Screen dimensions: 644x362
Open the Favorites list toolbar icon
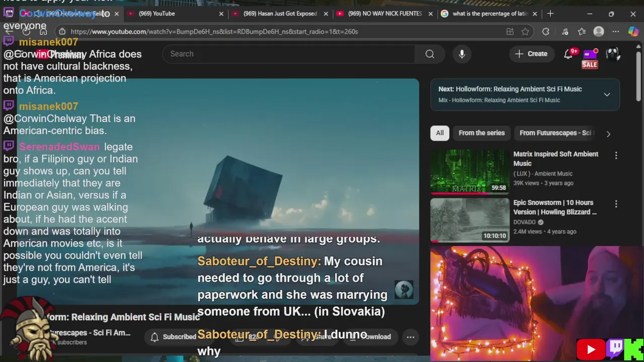point(582,31)
